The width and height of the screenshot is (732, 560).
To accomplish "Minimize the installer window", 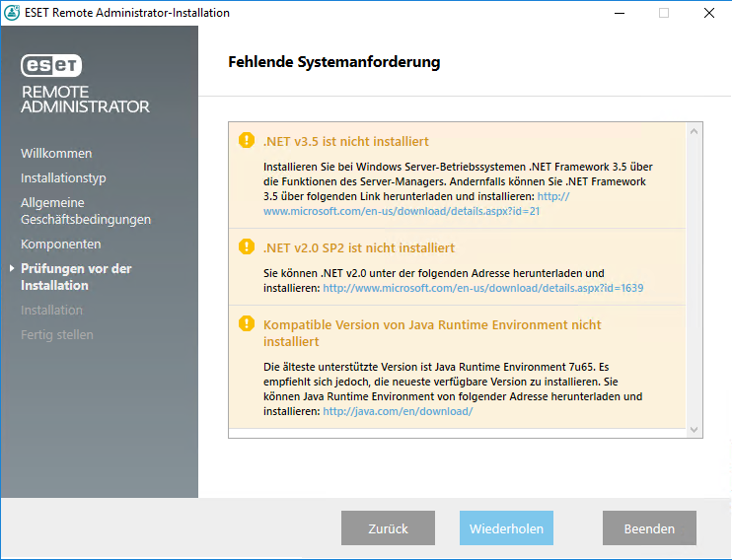I will [x=620, y=13].
